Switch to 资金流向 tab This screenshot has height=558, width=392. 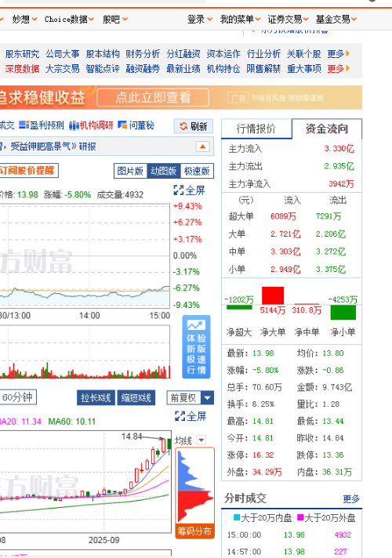(x=326, y=129)
